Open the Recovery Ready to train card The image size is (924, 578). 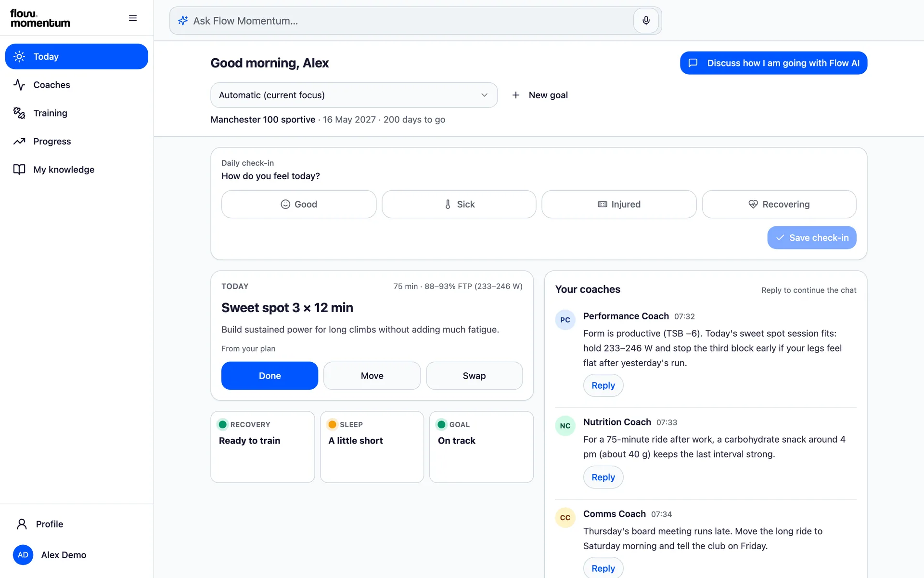coord(263,447)
